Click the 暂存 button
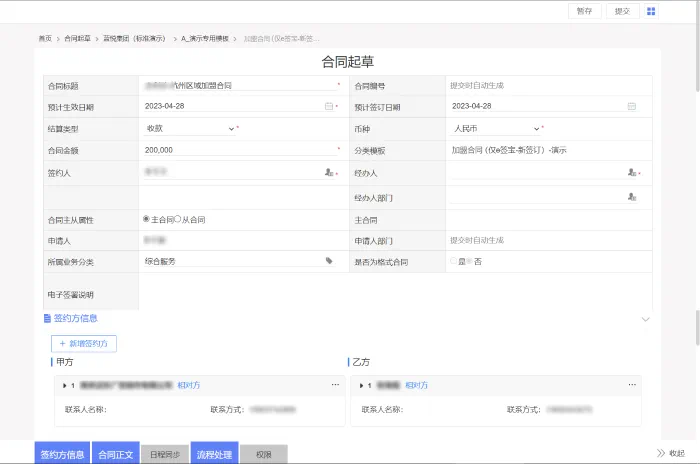 click(x=584, y=11)
